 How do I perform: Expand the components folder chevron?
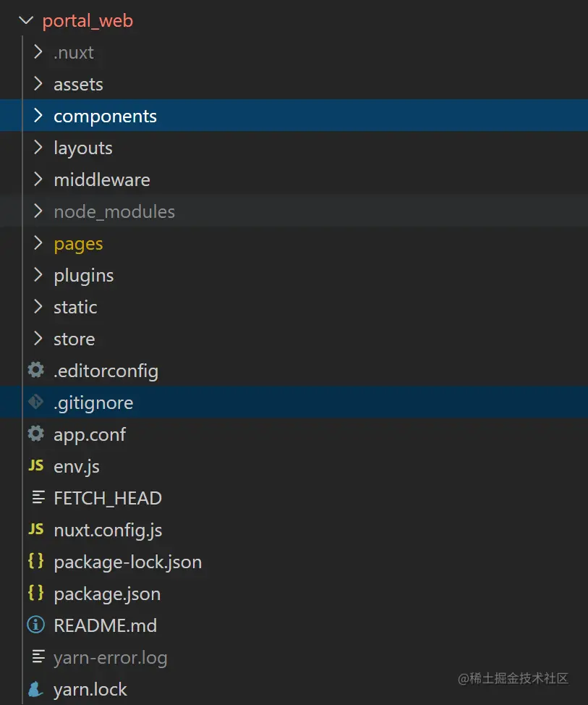(x=38, y=116)
